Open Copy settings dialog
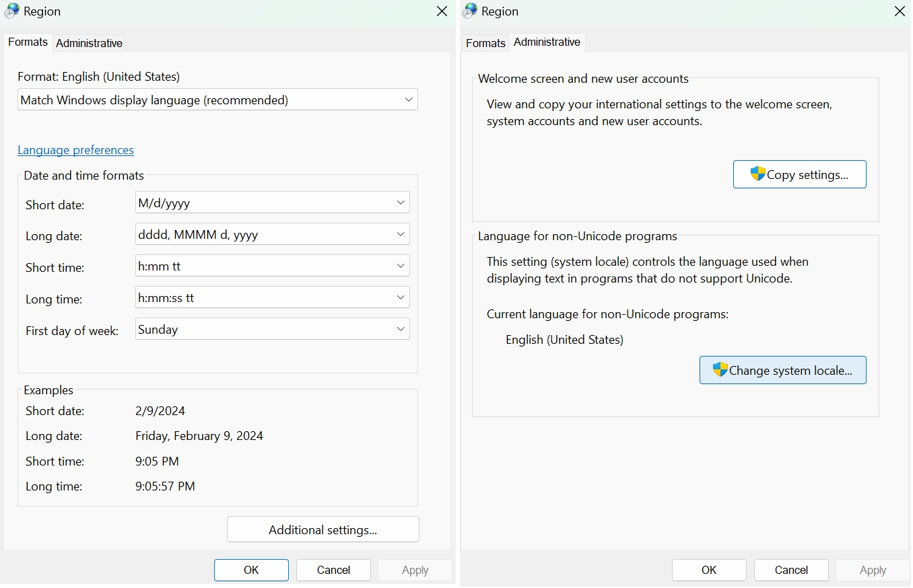Viewport: 913px width, 588px height. (800, 174)
